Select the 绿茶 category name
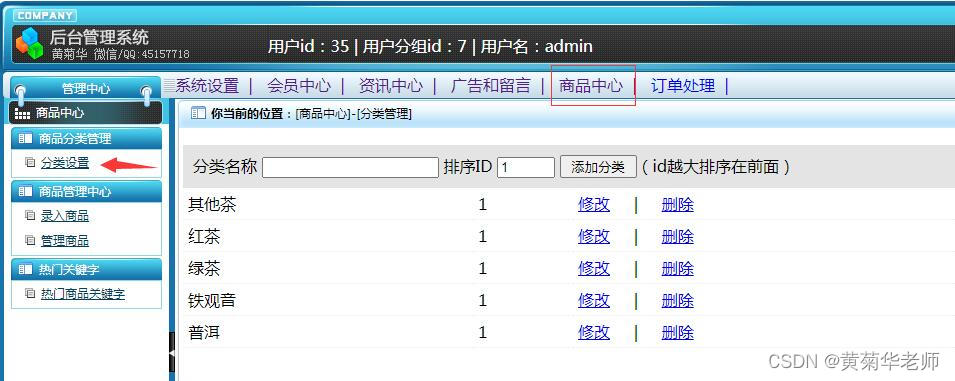The width and height of the screenshot is (955, 381). coord(204,268)
